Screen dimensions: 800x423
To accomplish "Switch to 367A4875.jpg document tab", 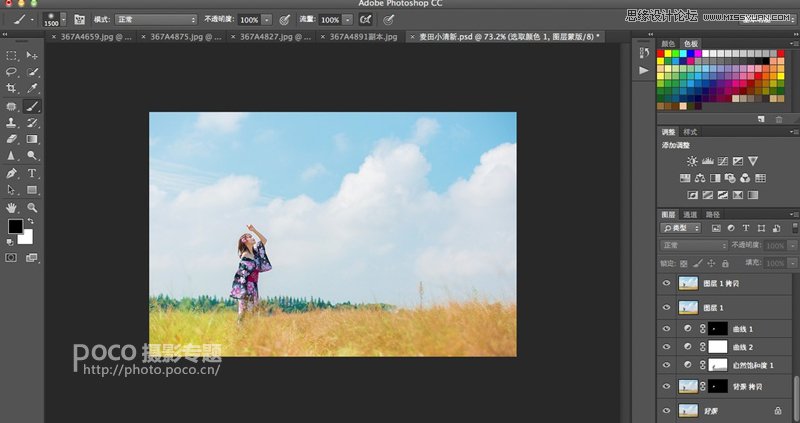I will pos(186,37).
